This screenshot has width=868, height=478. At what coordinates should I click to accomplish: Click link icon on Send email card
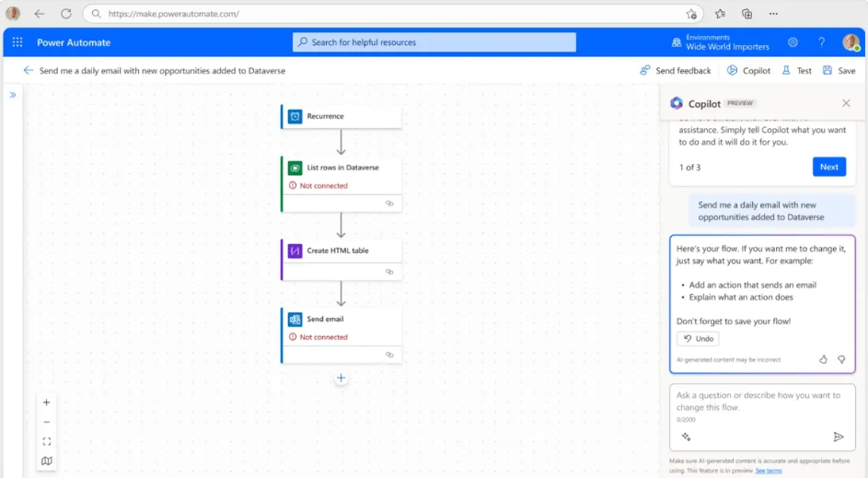click(389, 355)
